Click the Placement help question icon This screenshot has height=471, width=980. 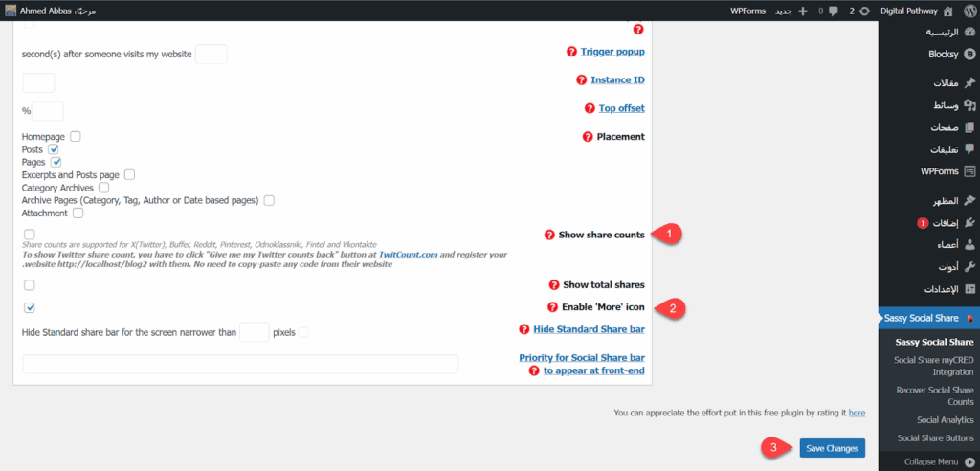[x=588, y=136]
